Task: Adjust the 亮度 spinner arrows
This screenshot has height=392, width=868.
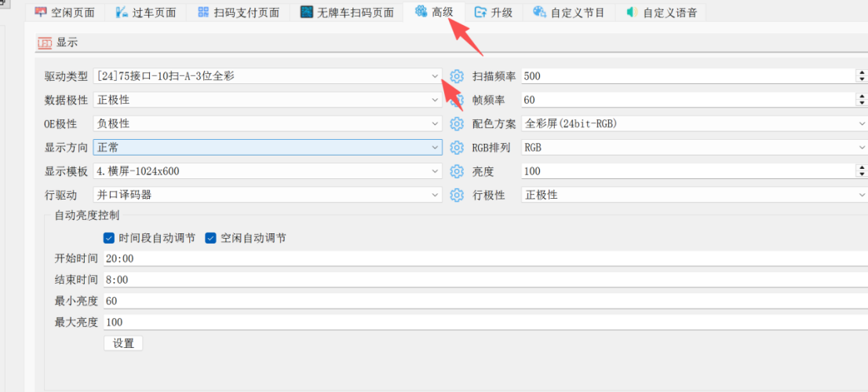Action: [x=862, y=171]
